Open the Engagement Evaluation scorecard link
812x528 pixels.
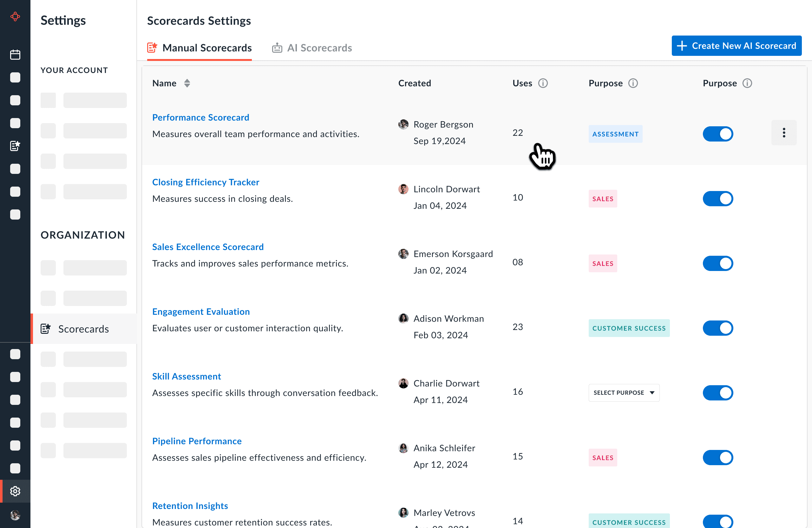coord(201,312)
